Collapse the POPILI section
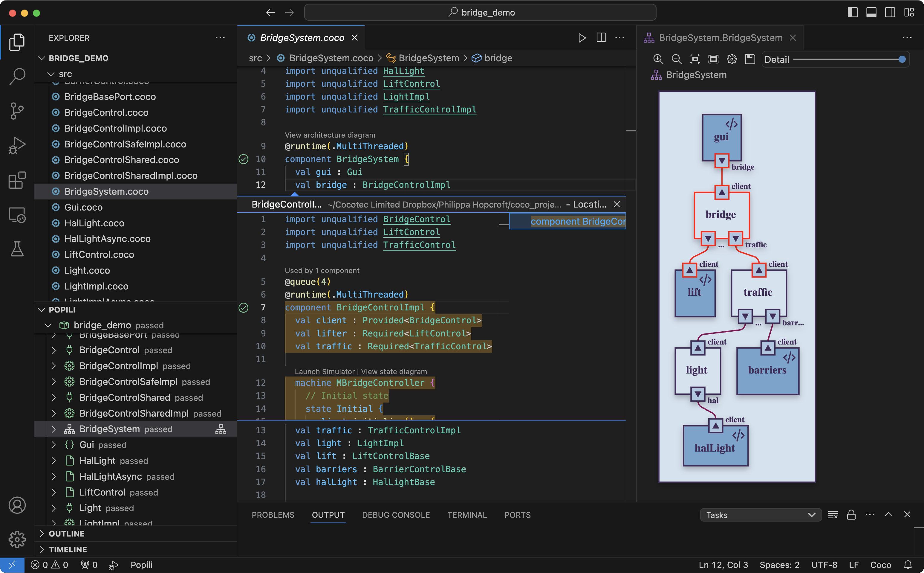Viewport: 924px width, 573px height. [42, 310]
